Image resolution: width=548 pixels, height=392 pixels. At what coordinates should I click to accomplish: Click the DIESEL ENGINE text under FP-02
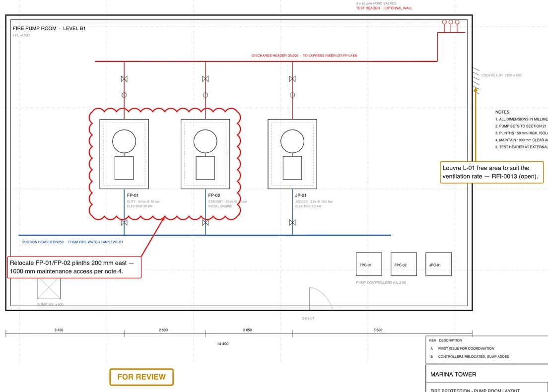pos(220,206)
